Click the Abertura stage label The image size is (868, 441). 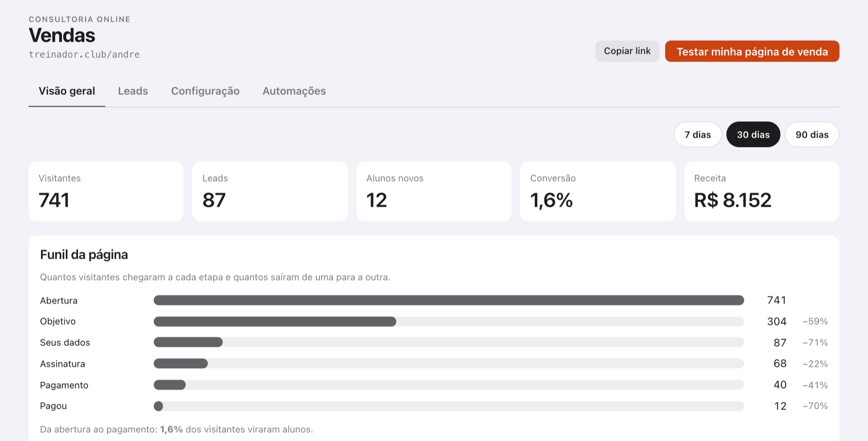[59, 301]
